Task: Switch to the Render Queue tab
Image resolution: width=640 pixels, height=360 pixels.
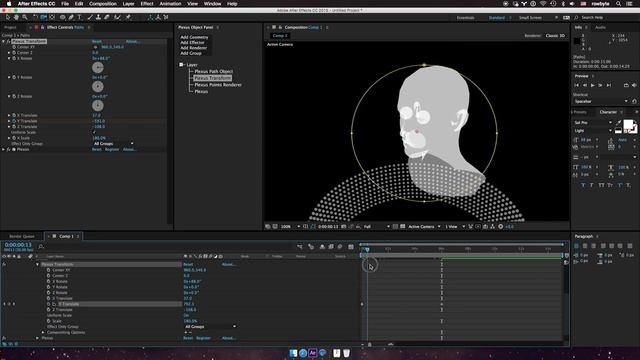Action: tap(22, 236)
